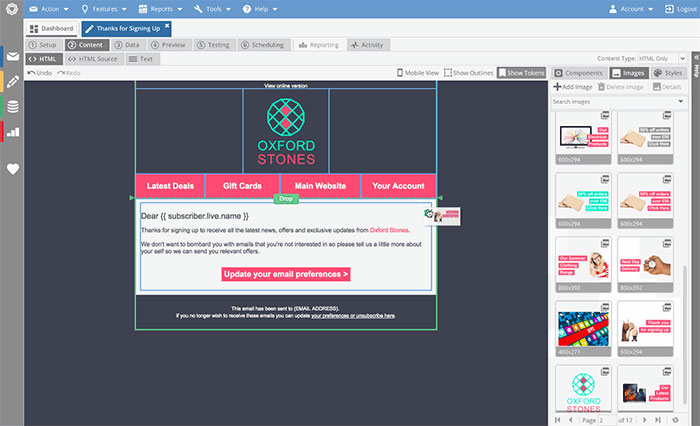Click Logout
This screenshot has height=426, width=700.
pos(680,8)
